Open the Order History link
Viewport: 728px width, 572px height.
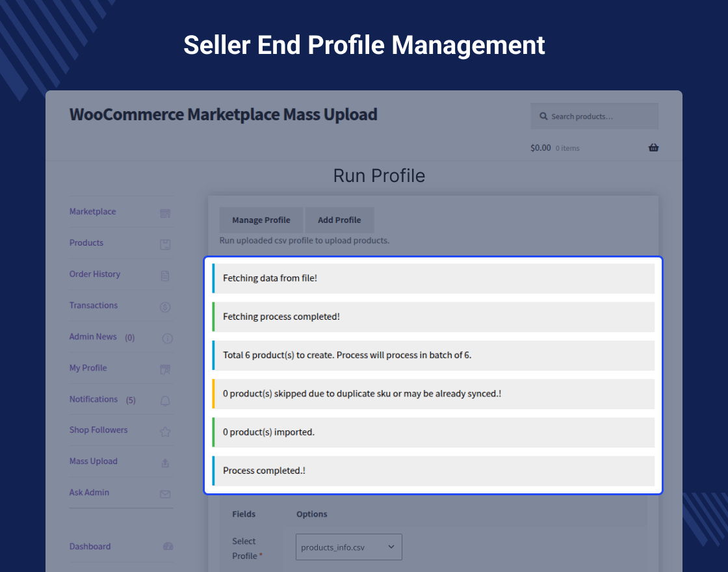(95, 274)
